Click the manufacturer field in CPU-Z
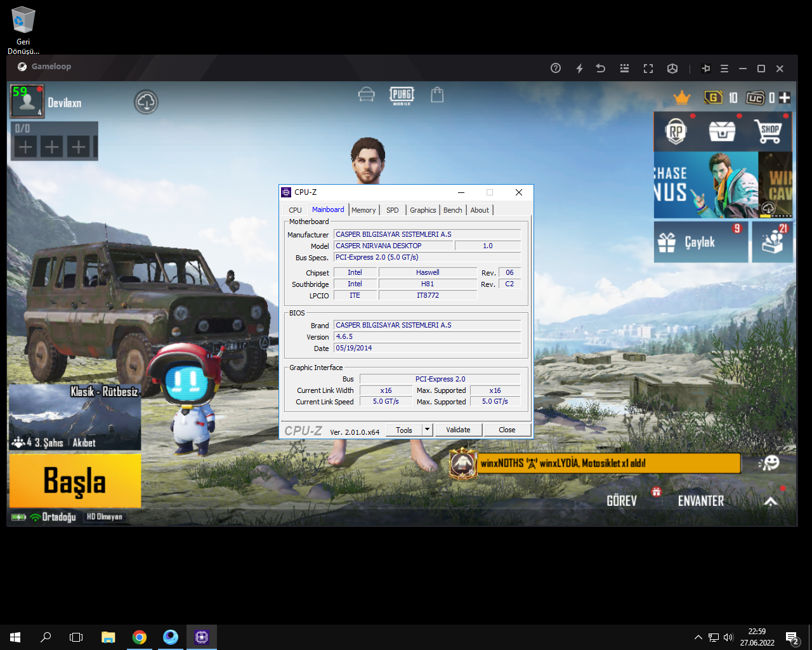 (427, 234)
